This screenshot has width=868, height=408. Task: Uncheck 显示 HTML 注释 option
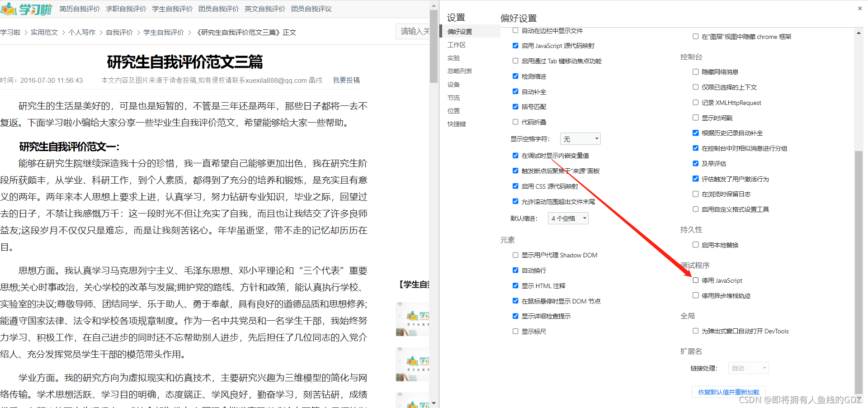(515, 286)
